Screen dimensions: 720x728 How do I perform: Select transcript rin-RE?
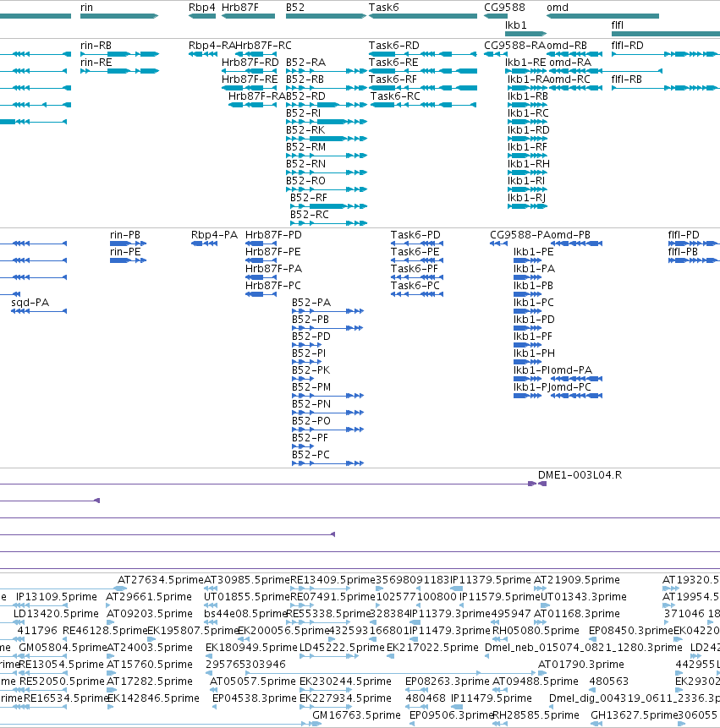coord(96,63)
